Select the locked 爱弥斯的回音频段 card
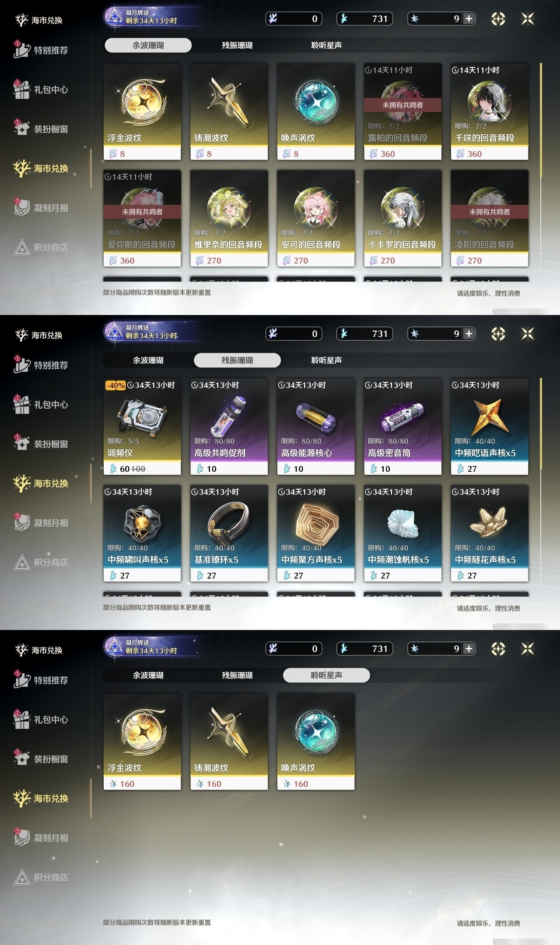Image resolution: width=560 pixels, height=945 pixels. [x=142, y=218]
